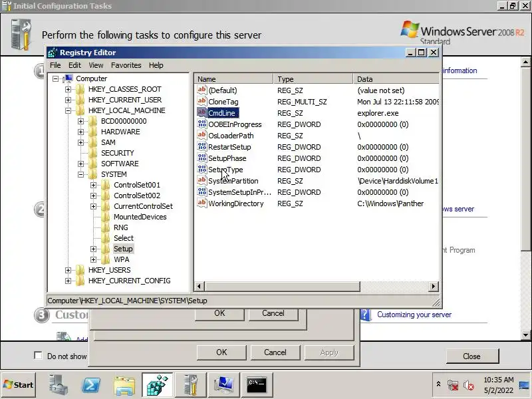This screenshot has width=532, height=399.
Task: Click the network status tray icon
Action: pyautogui.click(x=453, y=385)
